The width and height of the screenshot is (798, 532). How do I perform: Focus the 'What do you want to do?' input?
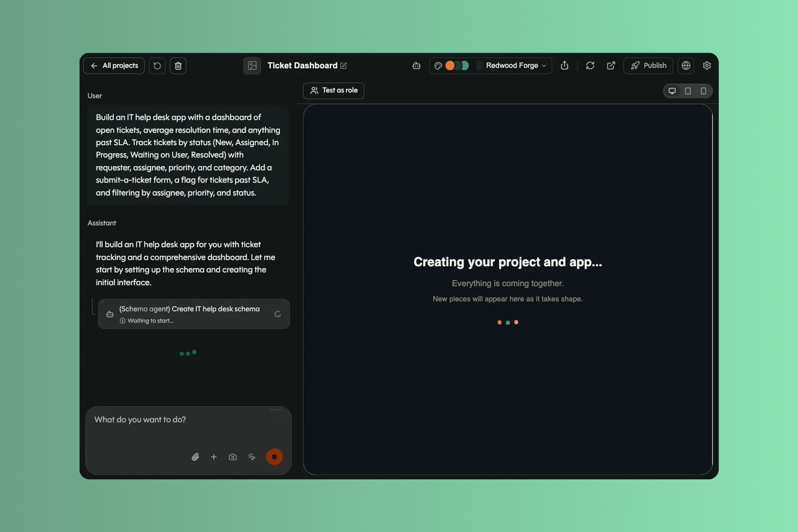(188, 420)
